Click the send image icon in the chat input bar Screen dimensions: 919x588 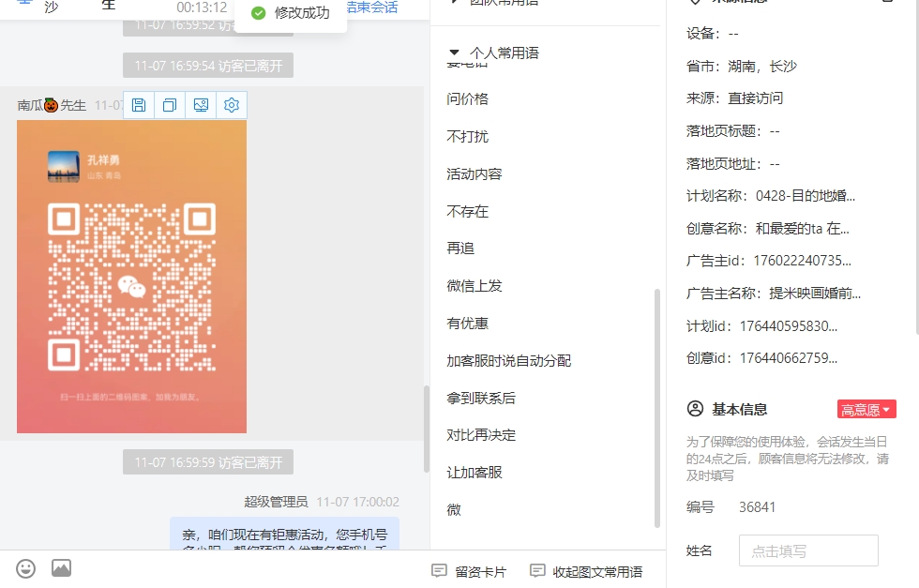click(x=62, y=568)
